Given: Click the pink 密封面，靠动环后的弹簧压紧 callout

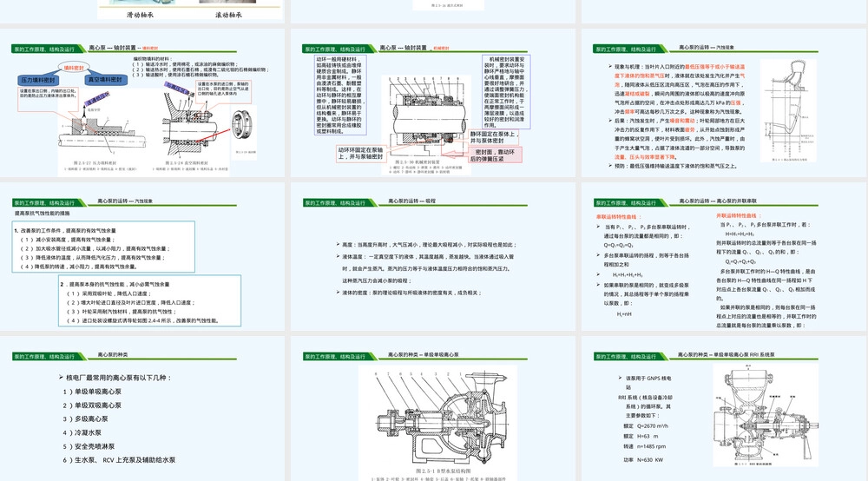Looking at the screenshot, I should click(x=495, y=155).
